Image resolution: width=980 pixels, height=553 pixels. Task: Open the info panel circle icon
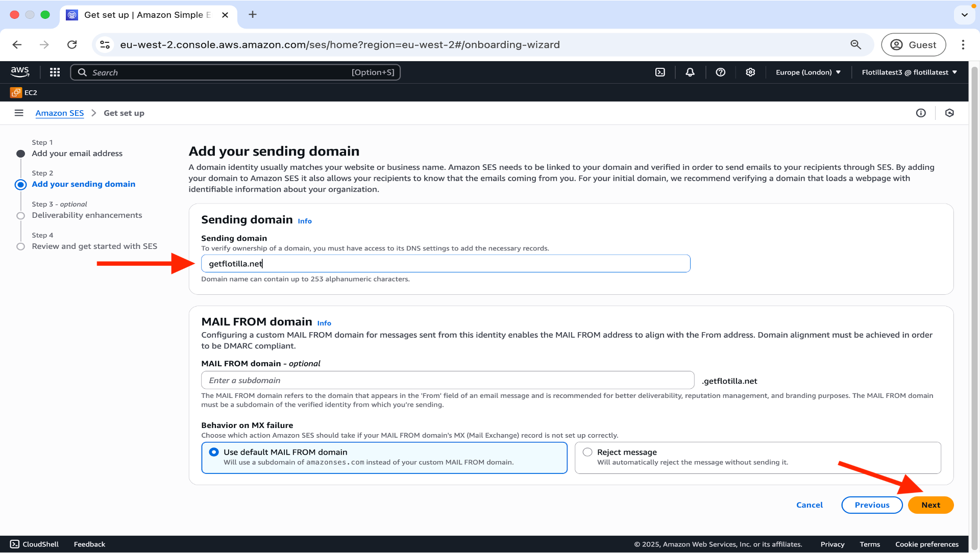[x=921, y=113]
